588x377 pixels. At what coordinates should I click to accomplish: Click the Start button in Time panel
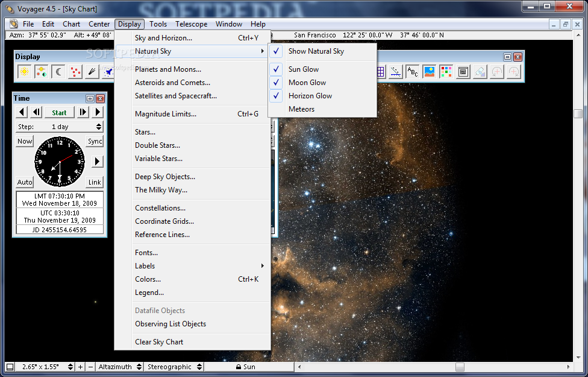pos(59,112)
